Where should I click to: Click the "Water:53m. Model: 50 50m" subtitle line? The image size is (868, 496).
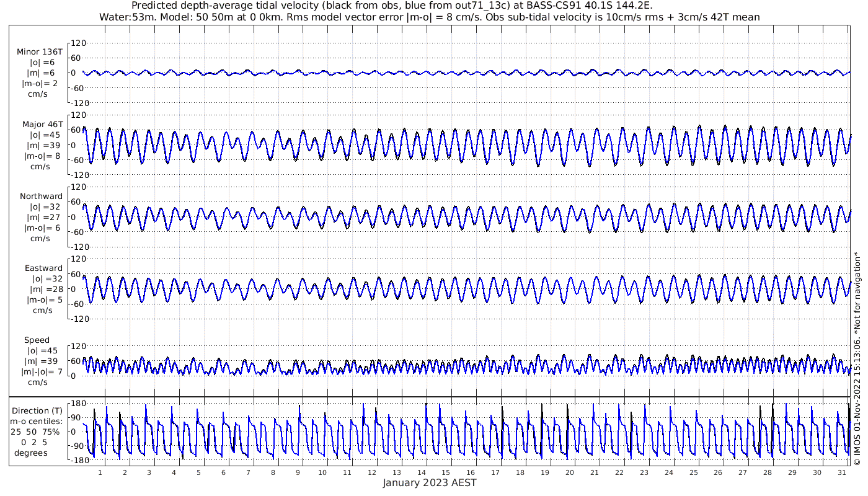(x=429, y=17)
